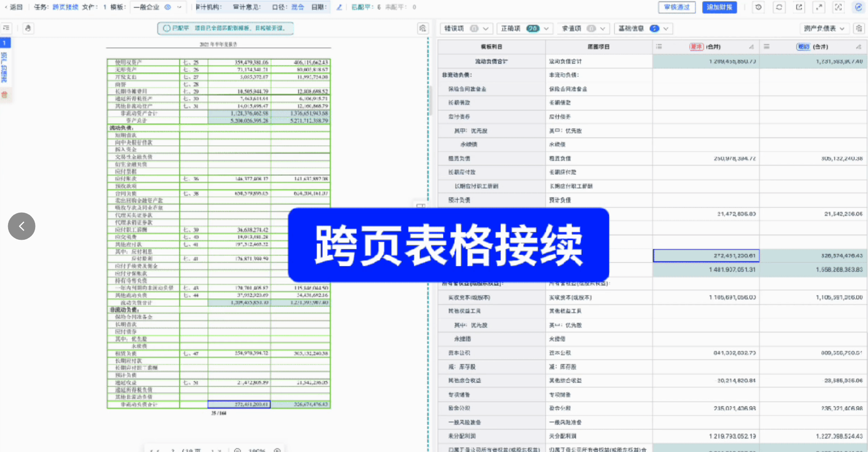Select the hand pan tool
Screen dimensions: 868x452
pos(28,28)
